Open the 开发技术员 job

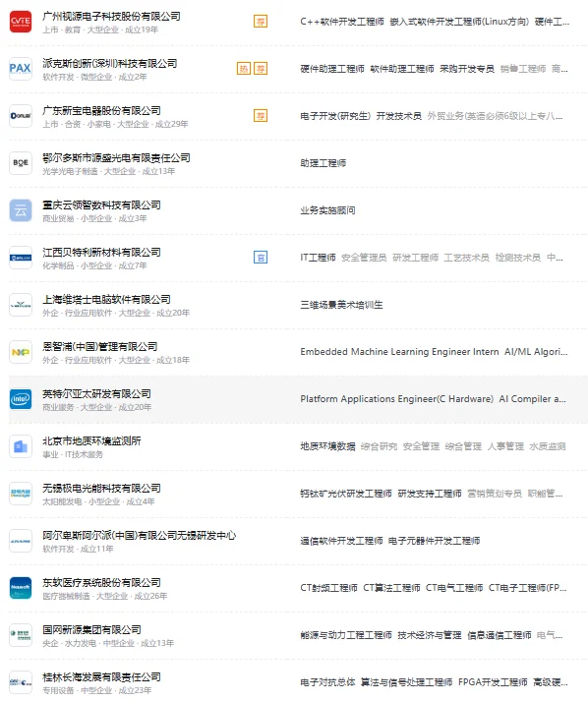click(x=399, y=116)
